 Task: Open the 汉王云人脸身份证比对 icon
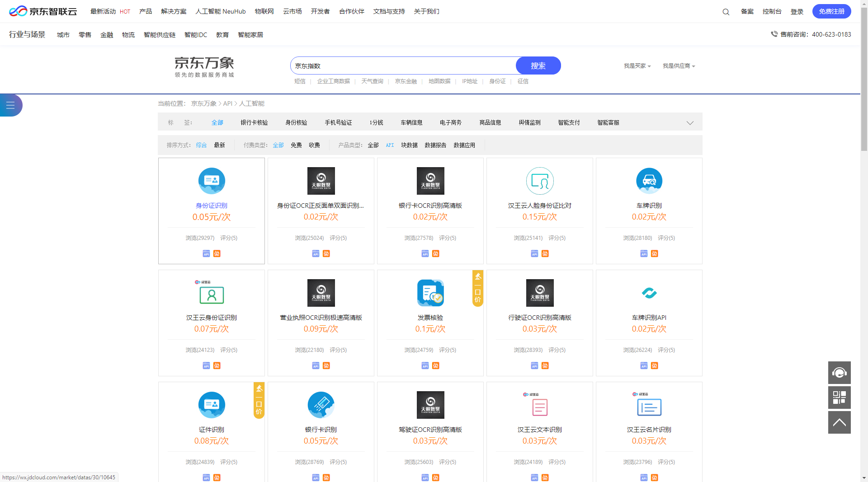point(540,181)
